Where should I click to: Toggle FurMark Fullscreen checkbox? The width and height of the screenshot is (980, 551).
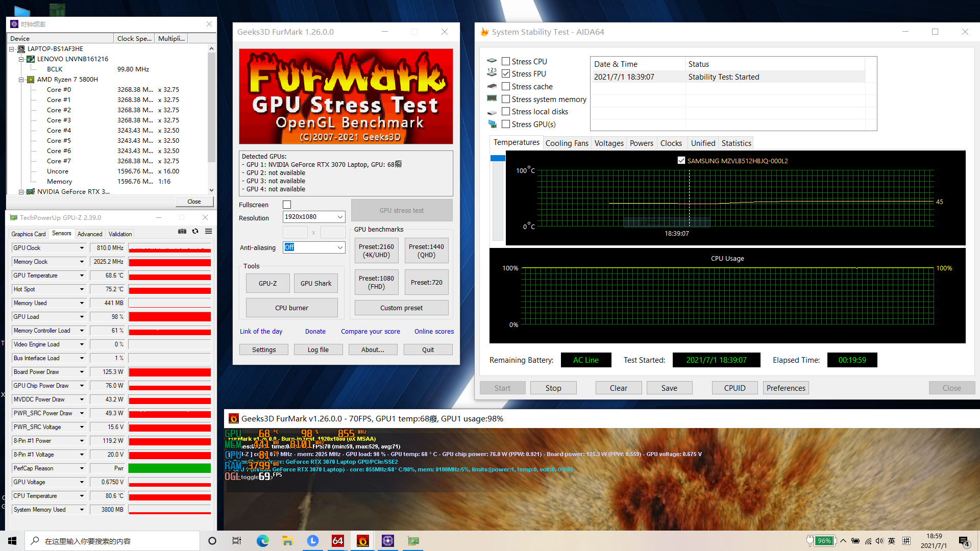tap(287, 205)
